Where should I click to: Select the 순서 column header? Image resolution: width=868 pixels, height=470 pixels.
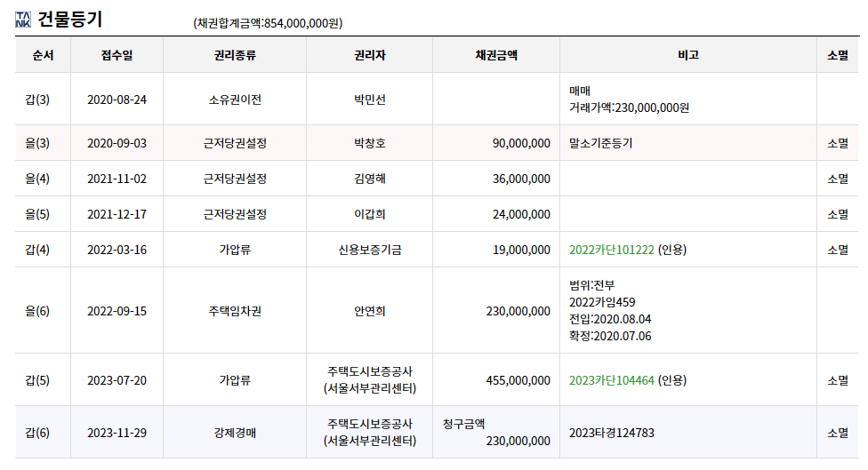click(44, 55)
